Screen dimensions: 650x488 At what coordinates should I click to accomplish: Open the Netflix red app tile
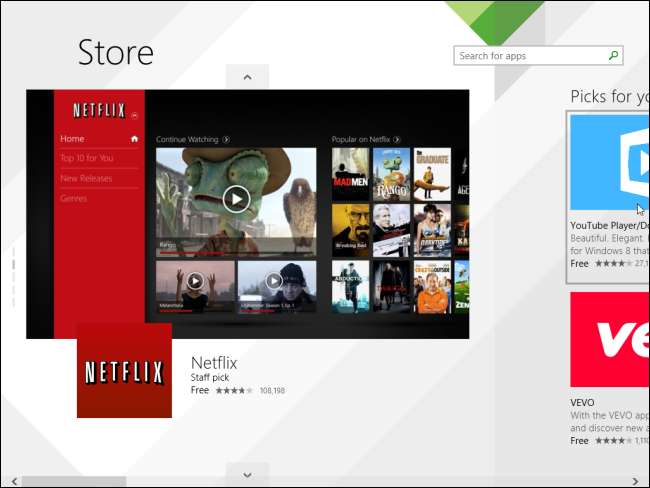tap(124, 370)
